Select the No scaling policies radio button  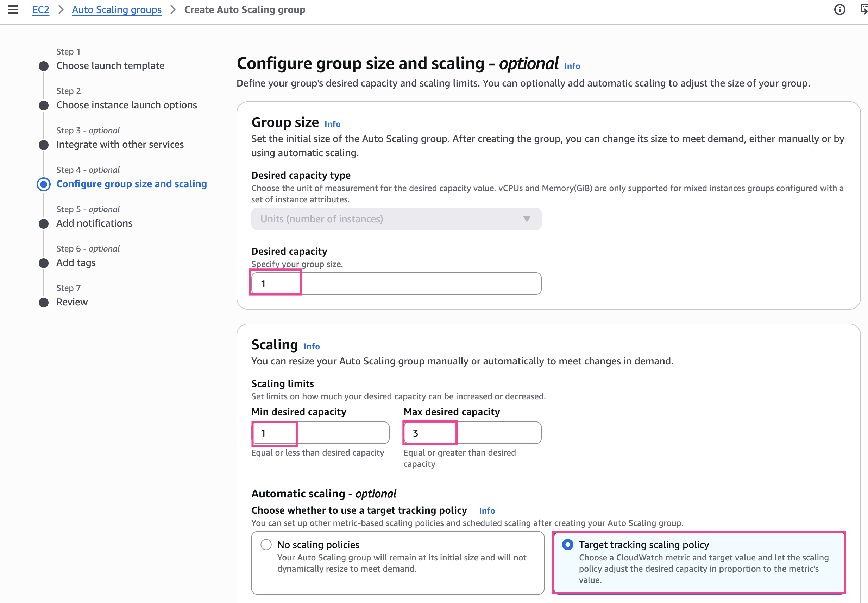pyautogui.click(x=266, y=545)
